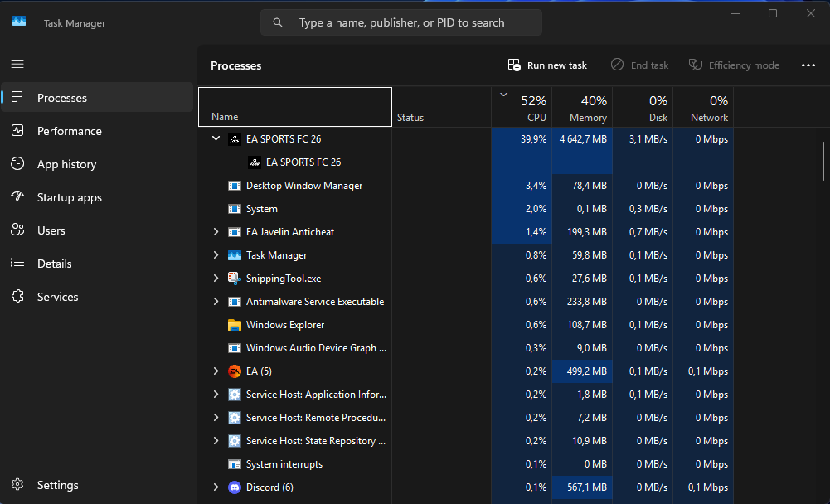Expand Service Host: Application Infor...
Screen dimensions: 830x504
[216, 395]
